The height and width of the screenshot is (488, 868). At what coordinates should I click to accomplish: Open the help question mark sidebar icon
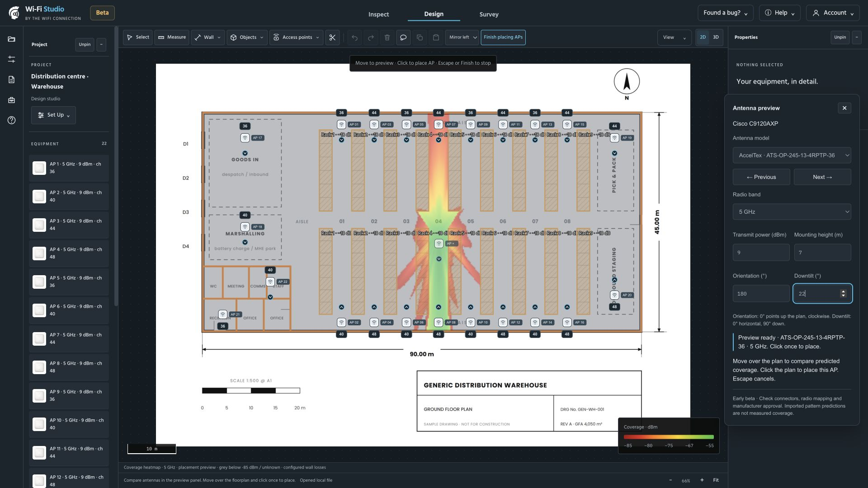pyautogui.click(x=11, y=120)
